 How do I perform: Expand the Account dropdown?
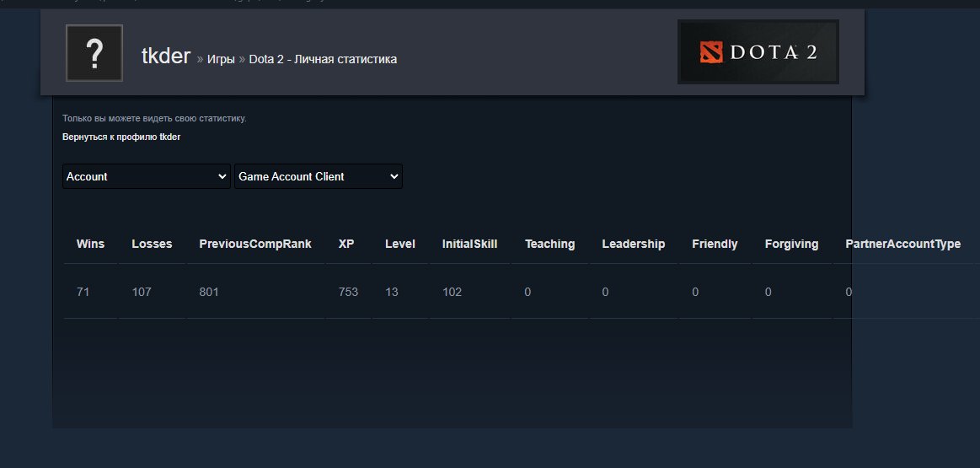[147, 176]
